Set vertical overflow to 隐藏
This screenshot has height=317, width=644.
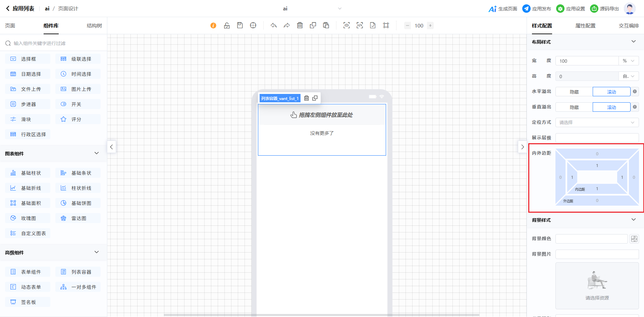tap(574, 107)
